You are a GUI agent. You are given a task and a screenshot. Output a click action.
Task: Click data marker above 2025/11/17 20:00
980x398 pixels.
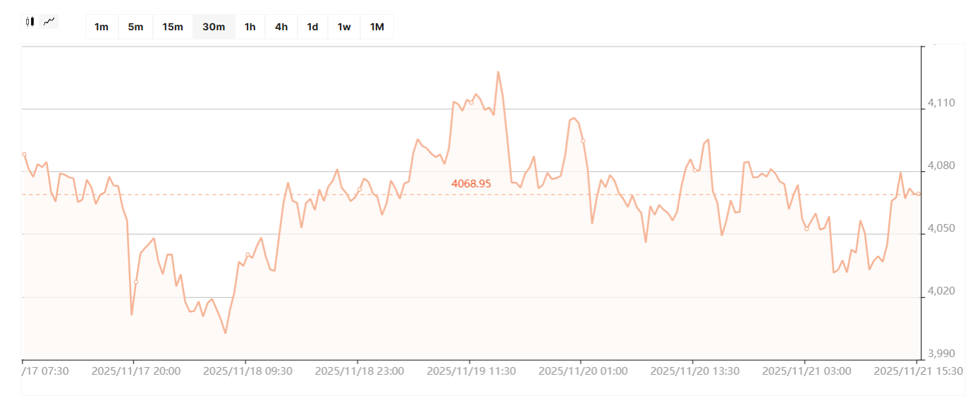[x=136, y=282]
